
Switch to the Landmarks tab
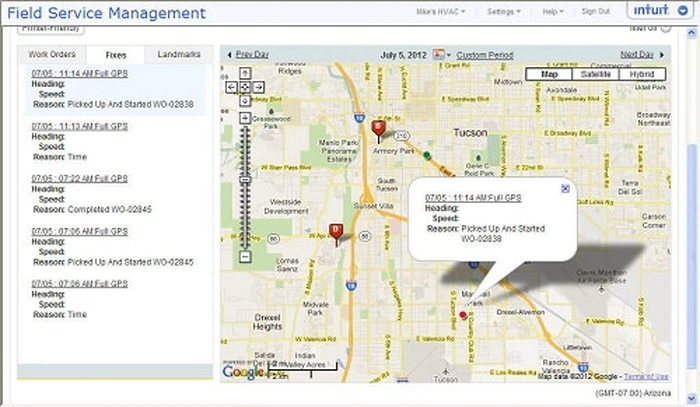pyautogui.click(x=179, y=54)
